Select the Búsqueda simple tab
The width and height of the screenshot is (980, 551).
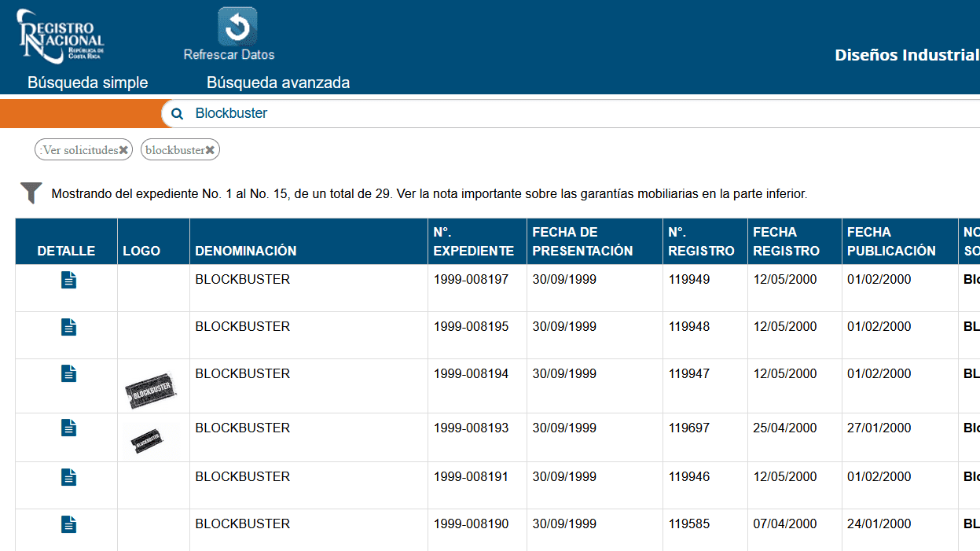coord(86,82)
